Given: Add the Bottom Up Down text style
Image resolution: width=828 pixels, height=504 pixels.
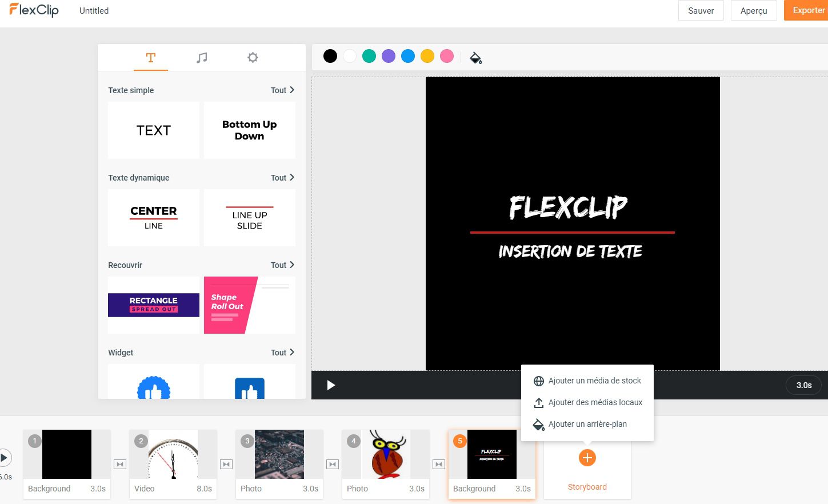Looking at the screenshot, I should click(x=250, y=130).
